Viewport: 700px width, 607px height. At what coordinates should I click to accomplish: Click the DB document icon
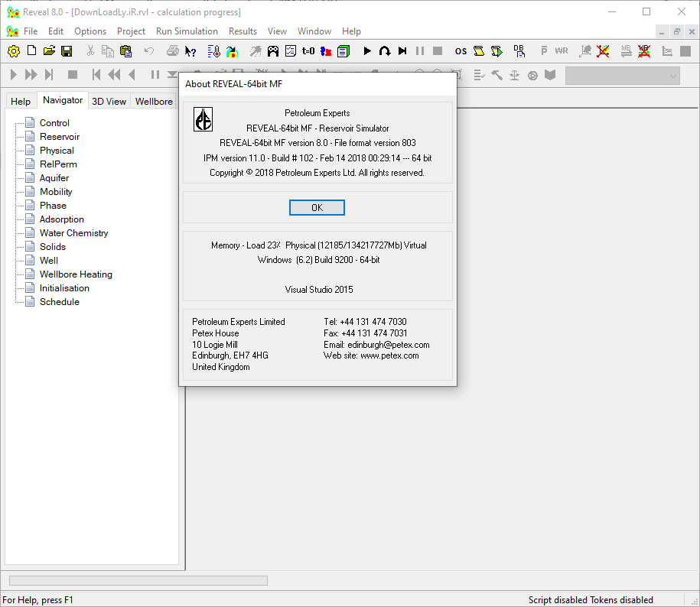(x=519, y=51)
